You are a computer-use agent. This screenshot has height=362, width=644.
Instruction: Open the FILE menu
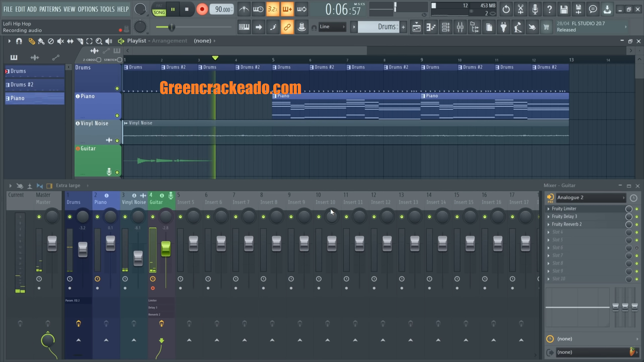(x=8, y=9)
